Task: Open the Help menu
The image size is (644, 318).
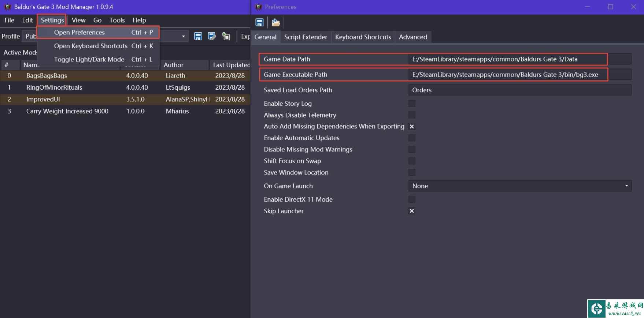Action: pyautogui.click(x=139, y=20)
